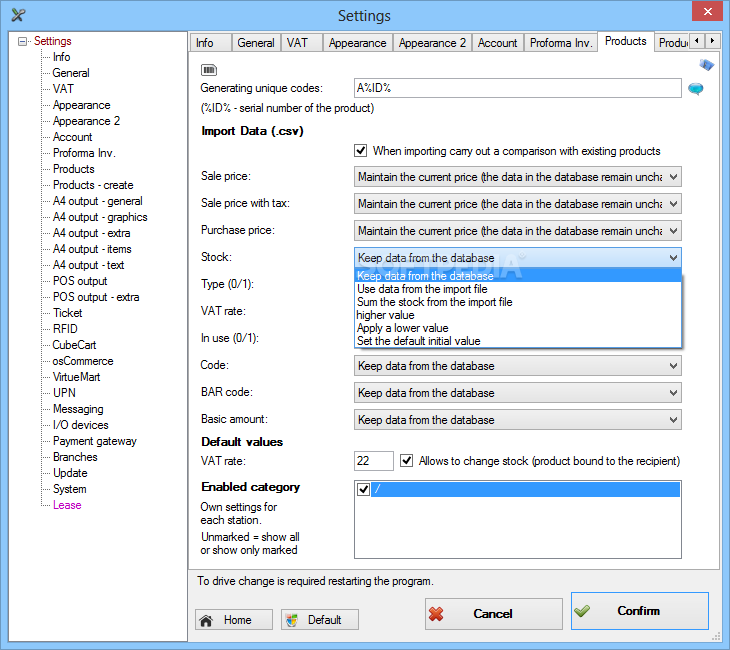Uncheck the '/' enabled category checkbox

click(363, 489)
